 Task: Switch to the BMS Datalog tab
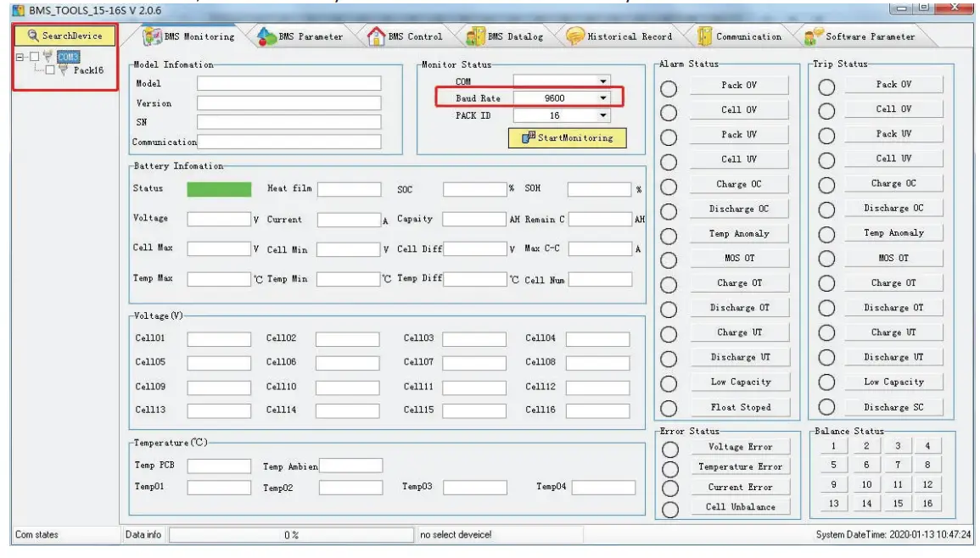[514, 36]
